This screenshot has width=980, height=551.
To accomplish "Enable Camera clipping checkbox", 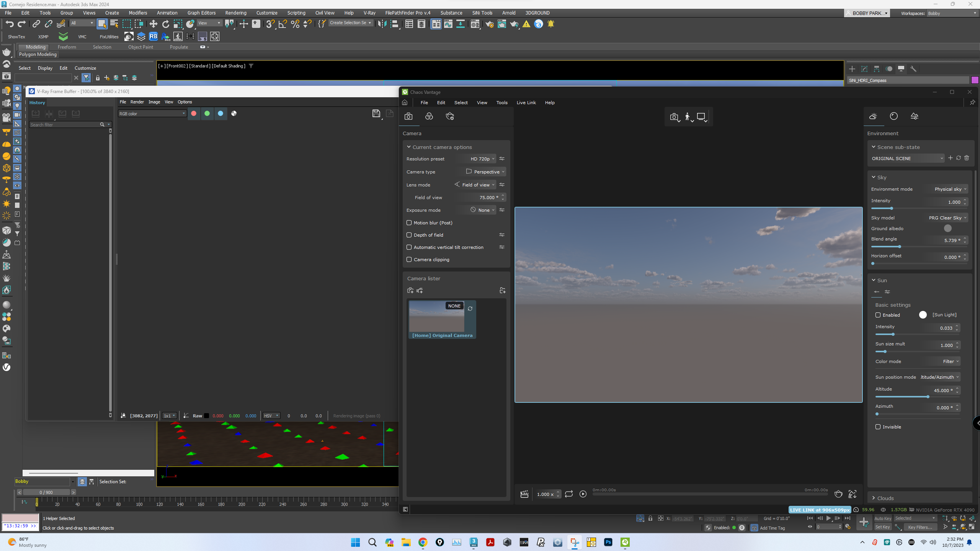I will coord(409,260).
